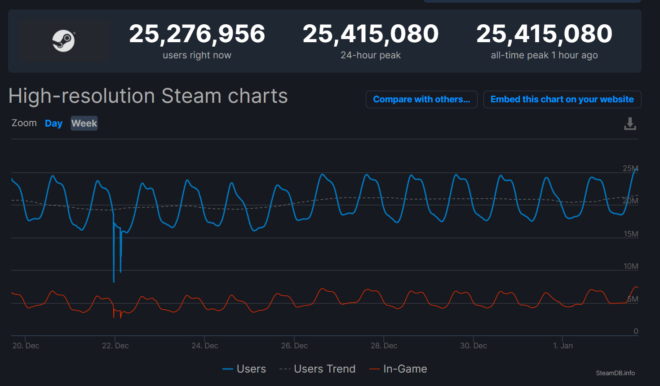
Task: Switch zoom to Day
Action: pos(53,123)
